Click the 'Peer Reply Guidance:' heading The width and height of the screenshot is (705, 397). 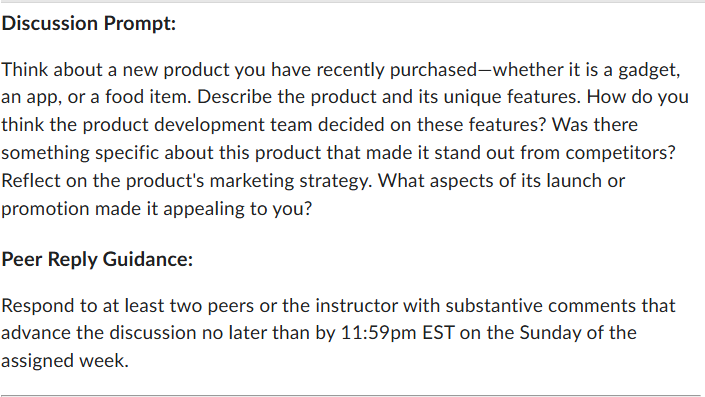tap(97, 259)
